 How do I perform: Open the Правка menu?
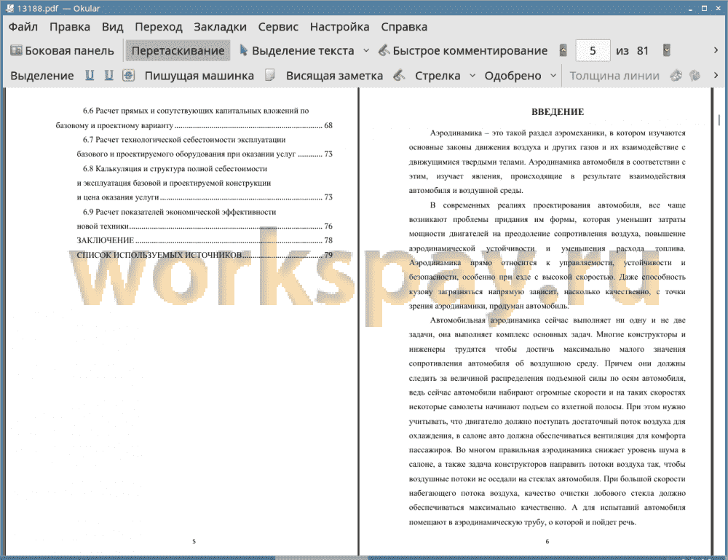pos(70,27)
